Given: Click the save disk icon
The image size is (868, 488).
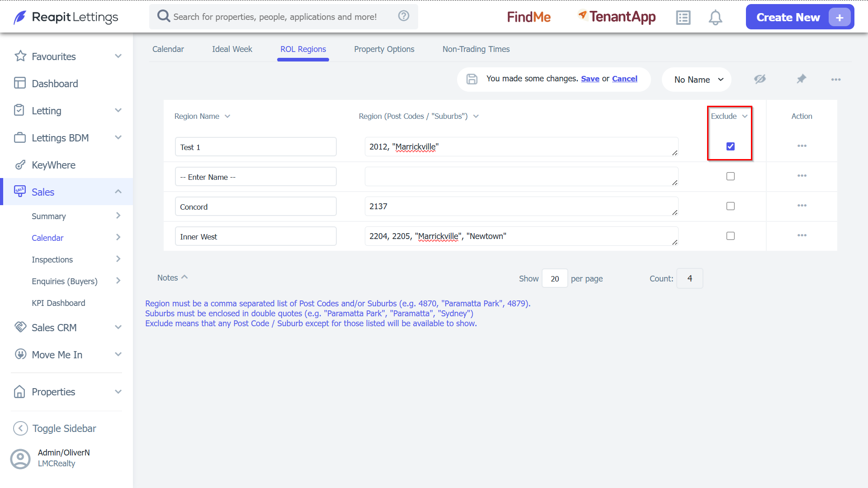Looking at the screenshot, I should 472,79.
